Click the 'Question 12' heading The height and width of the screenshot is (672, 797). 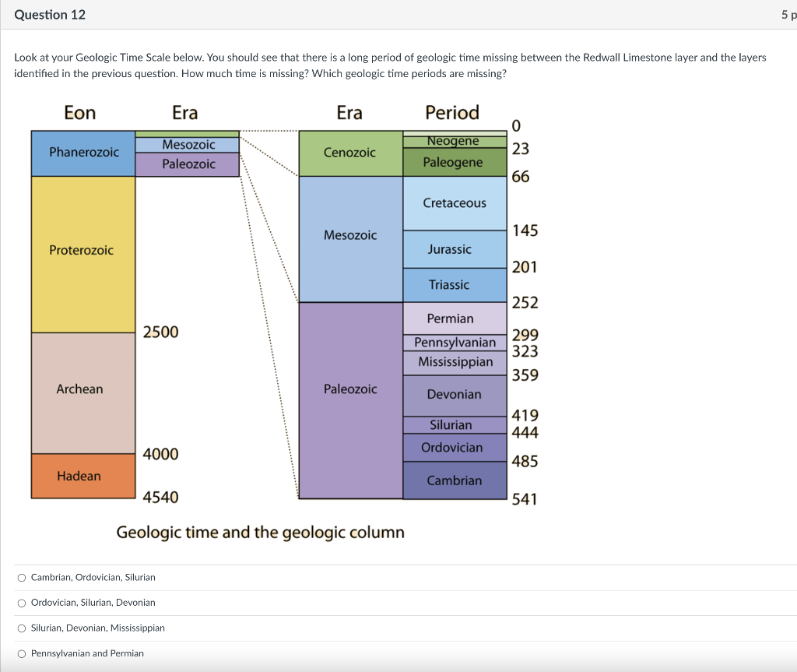click(50, 15)
